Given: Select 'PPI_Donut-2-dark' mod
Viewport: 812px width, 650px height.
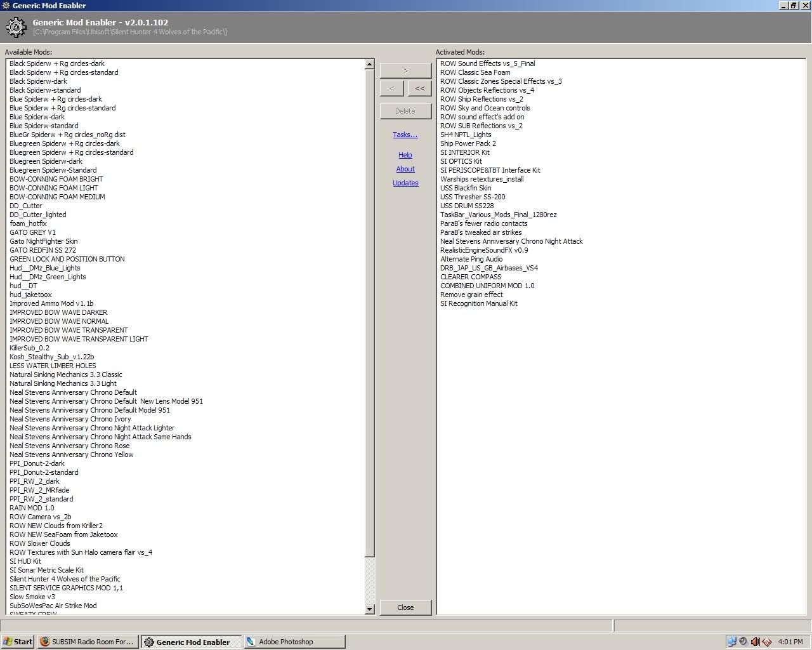Looking at the screenshot, I should (37, 463).
